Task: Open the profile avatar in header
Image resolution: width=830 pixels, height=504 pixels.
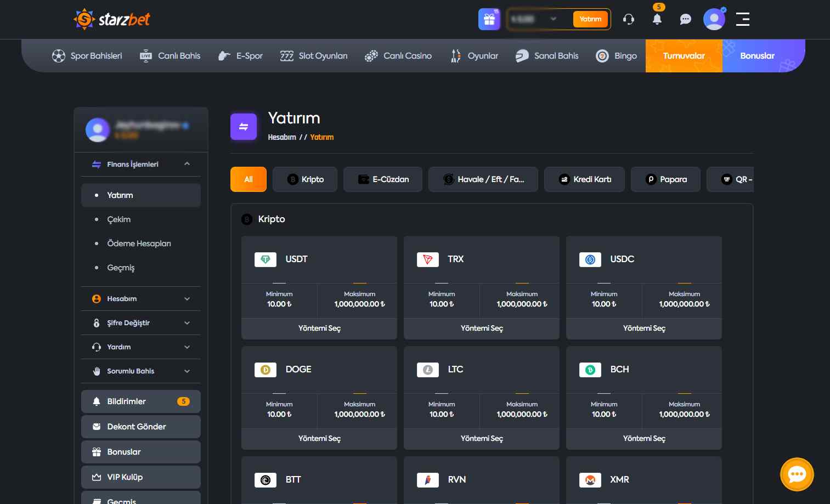Action: tap(714, 19)
